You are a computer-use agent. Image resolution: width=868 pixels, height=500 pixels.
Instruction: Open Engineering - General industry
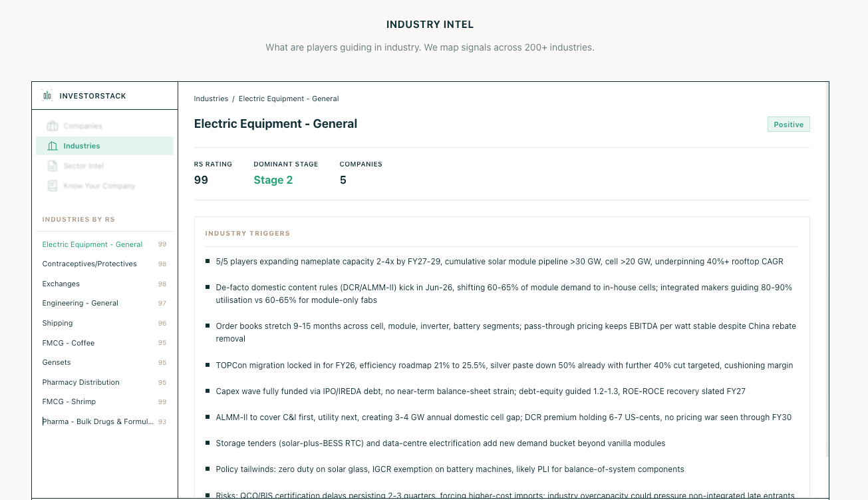click(x=104, y=303)
